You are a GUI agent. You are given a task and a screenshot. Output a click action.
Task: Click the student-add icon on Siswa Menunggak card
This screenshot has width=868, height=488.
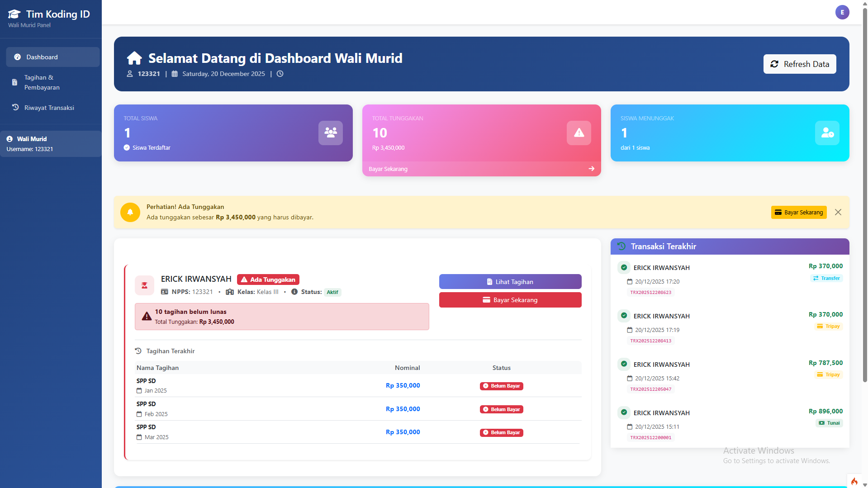click(827, 133)
